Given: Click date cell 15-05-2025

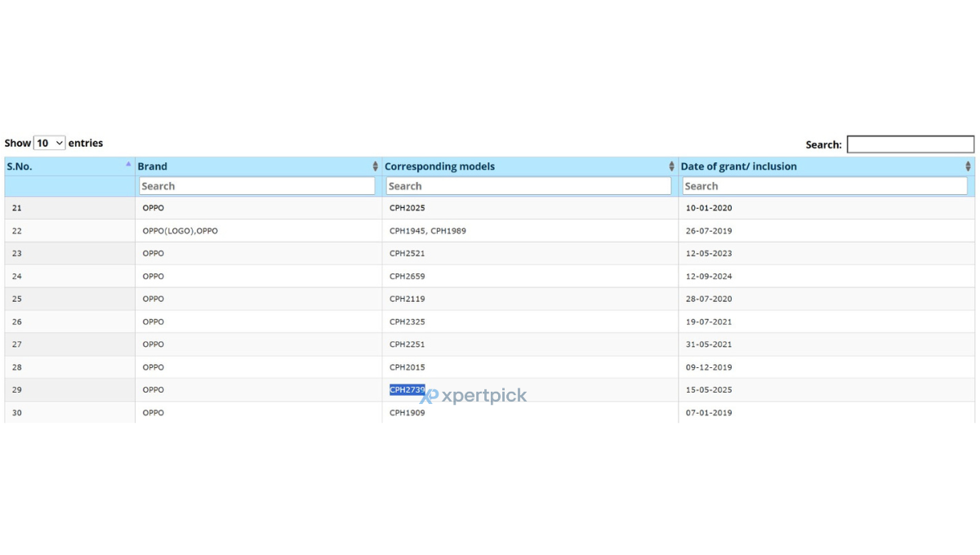Looking at the screenshot, I should pyautogui.click(x=826, y=390).
